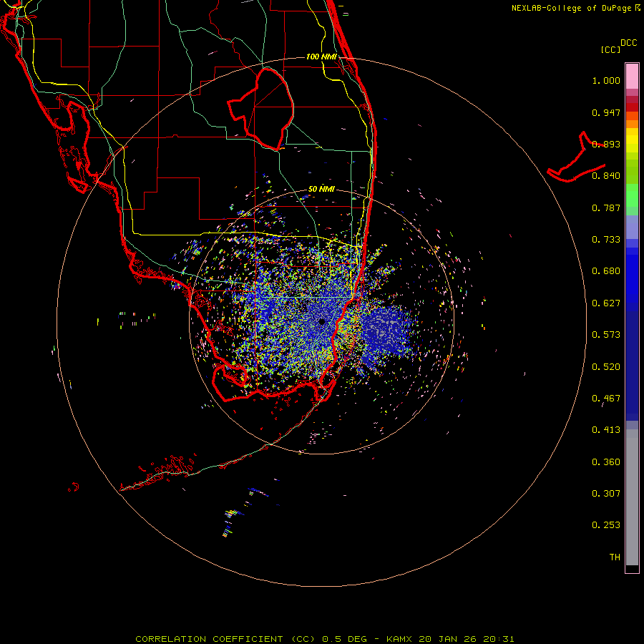
Task: Click the 0.947 legend value
Action: [x=606, y=112]
